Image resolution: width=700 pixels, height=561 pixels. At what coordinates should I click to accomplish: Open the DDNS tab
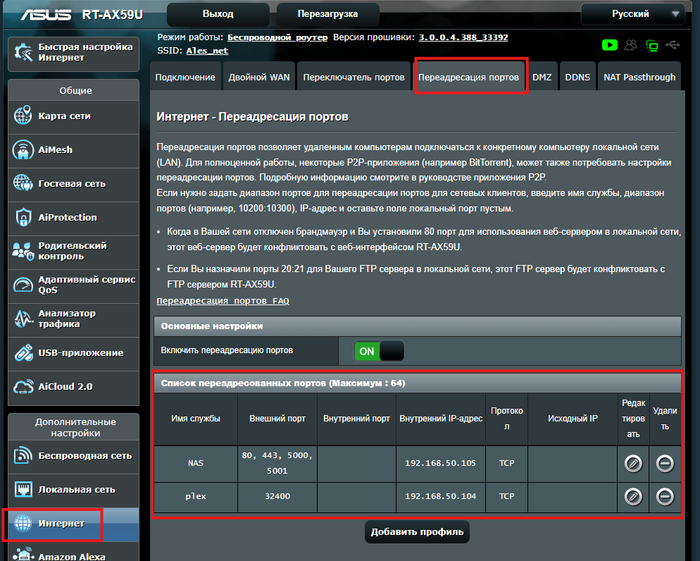pos(577,77)
